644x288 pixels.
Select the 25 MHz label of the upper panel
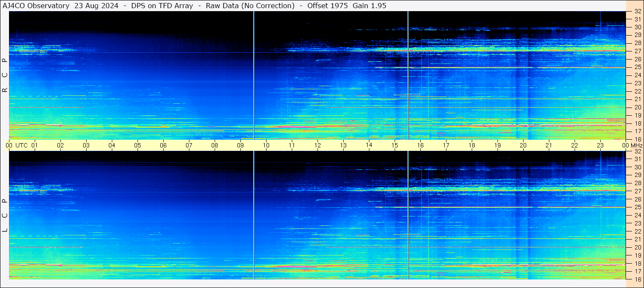pyautogui.click(x=637, y=67)
